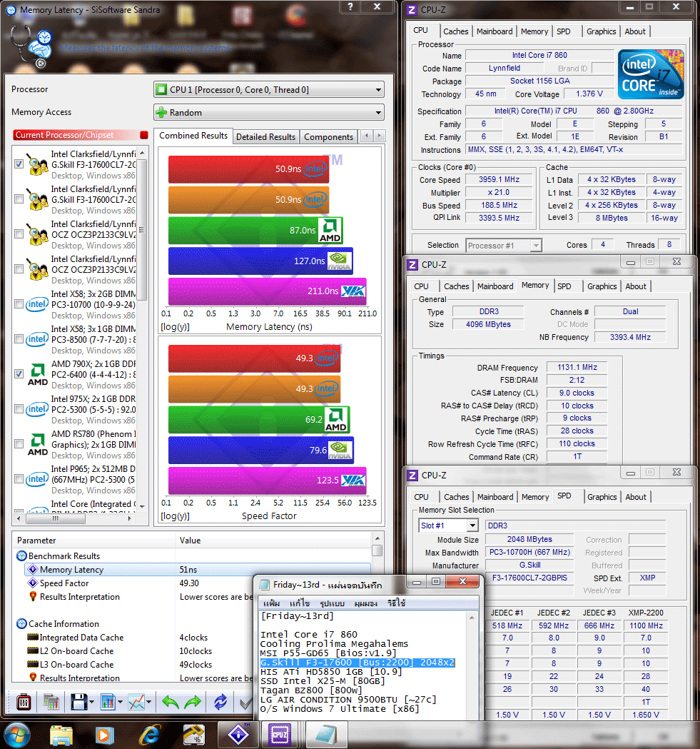Open Windows Media Player from the taskbar
Viewport: 700px width, 749px height.
click(105, 735)
